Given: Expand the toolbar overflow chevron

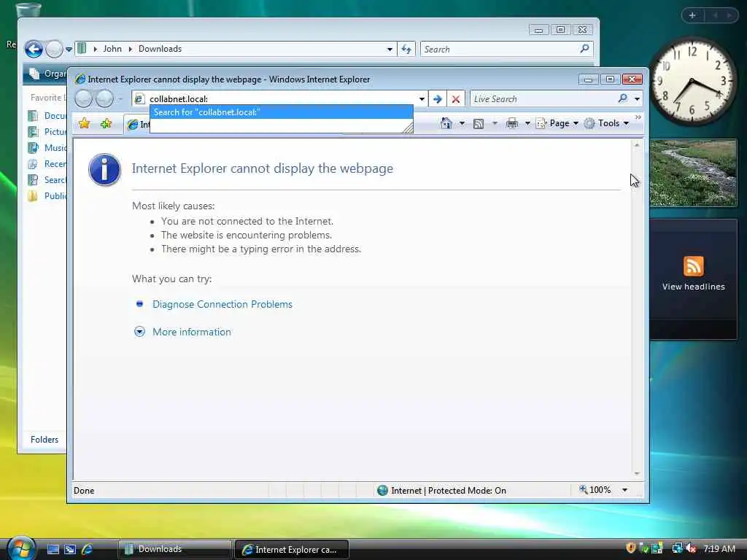Looking at the screenshot, I should tap(638, 117).
